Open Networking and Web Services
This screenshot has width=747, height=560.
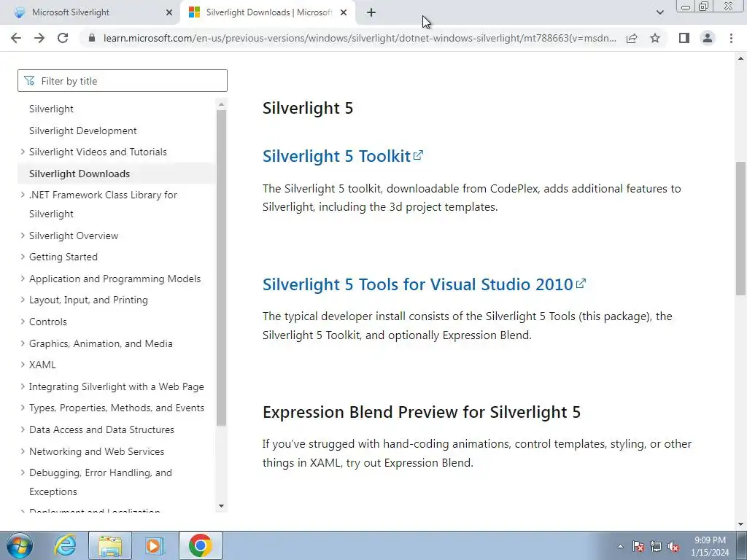pos(97,451)
